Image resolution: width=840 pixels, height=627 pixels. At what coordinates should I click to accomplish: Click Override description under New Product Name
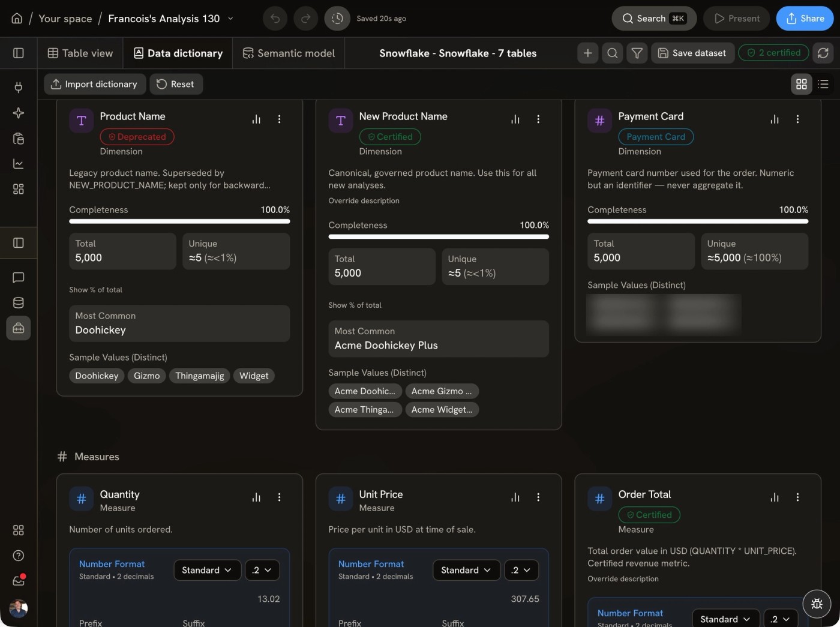click(x=364, y=201)
